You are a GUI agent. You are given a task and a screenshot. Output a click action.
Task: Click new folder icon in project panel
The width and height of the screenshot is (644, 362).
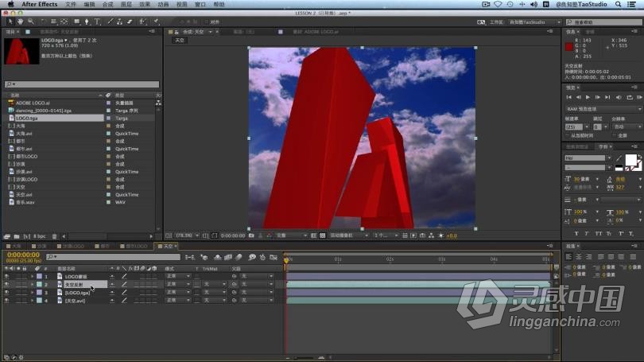(x=17, y=236)
